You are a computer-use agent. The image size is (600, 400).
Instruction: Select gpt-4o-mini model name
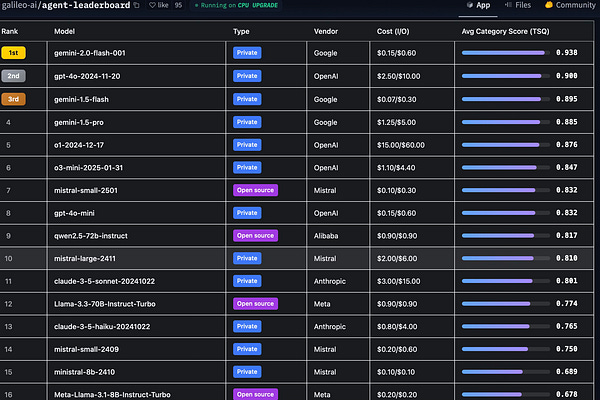click(74, 213)
